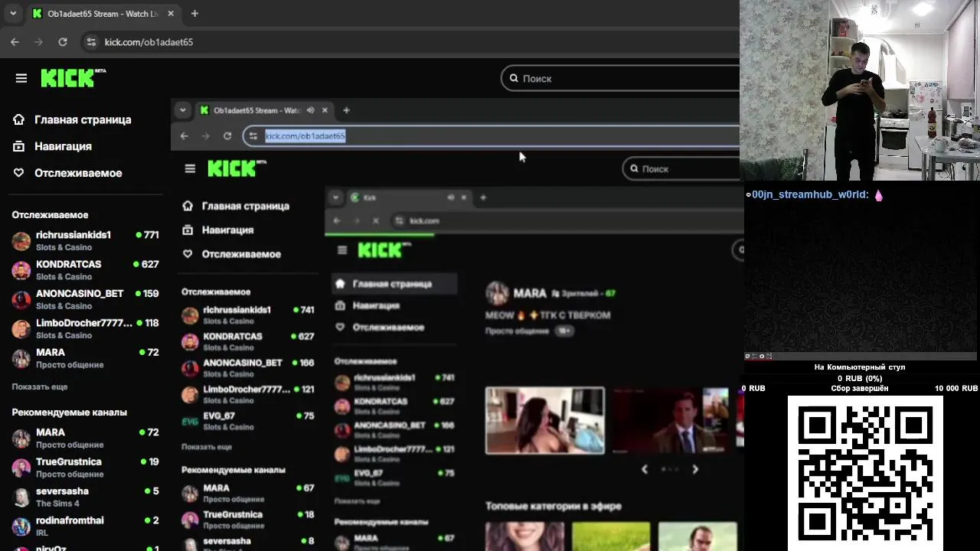
Task: Open ANONCASINO_BET channel with 159 viewers
Action: click(85, 298)
